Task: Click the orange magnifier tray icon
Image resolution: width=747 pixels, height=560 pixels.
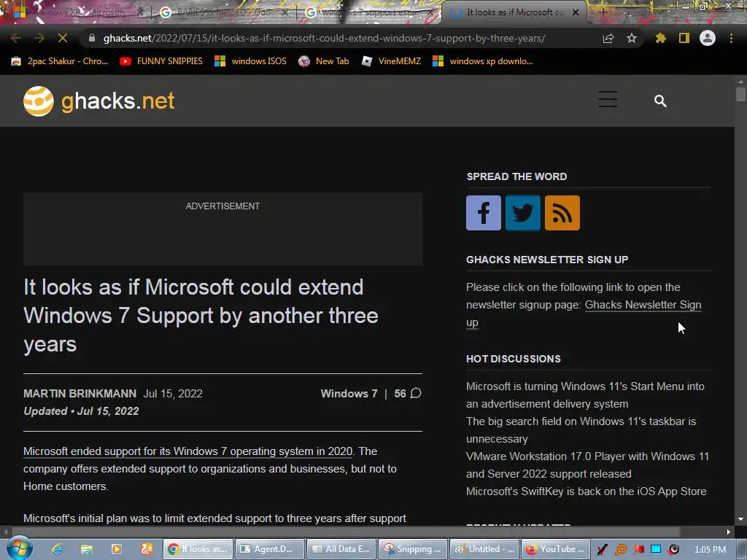Action: click(621, 549)
